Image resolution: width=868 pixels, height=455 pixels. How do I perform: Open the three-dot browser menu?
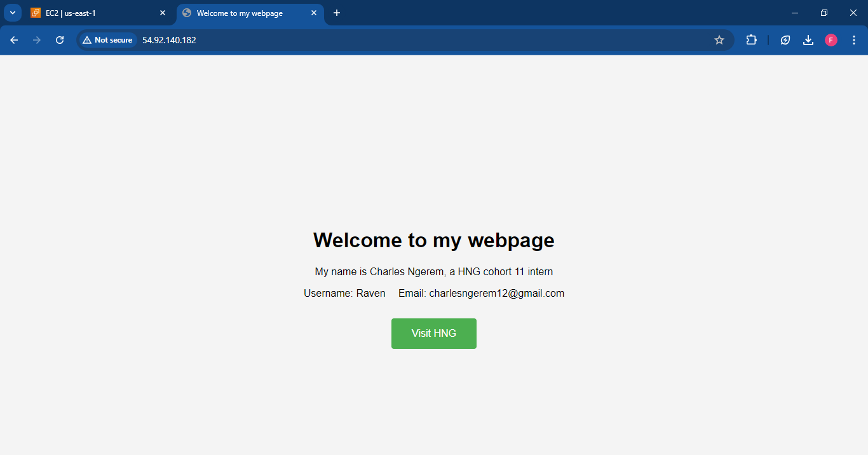[854, 39]
